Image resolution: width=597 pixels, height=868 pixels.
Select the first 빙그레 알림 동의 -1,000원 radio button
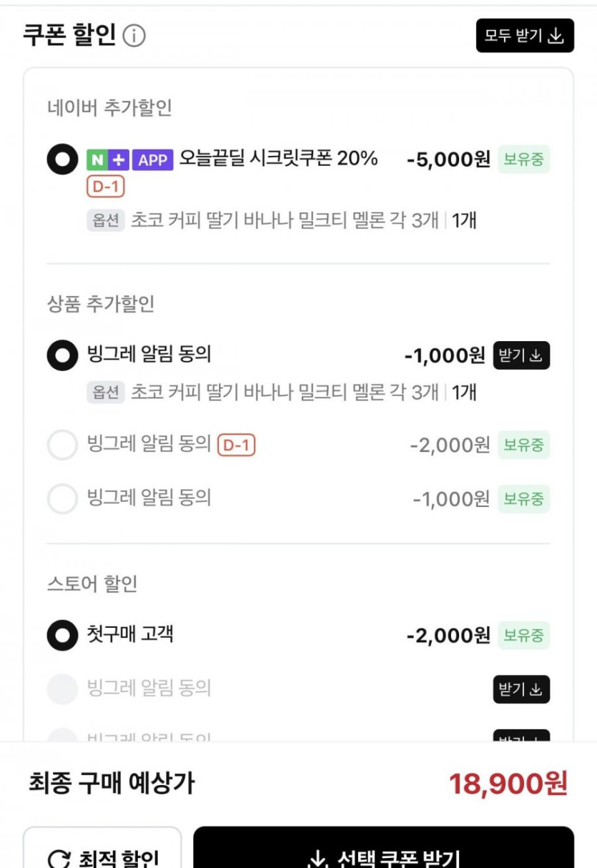tap(62, 355)
